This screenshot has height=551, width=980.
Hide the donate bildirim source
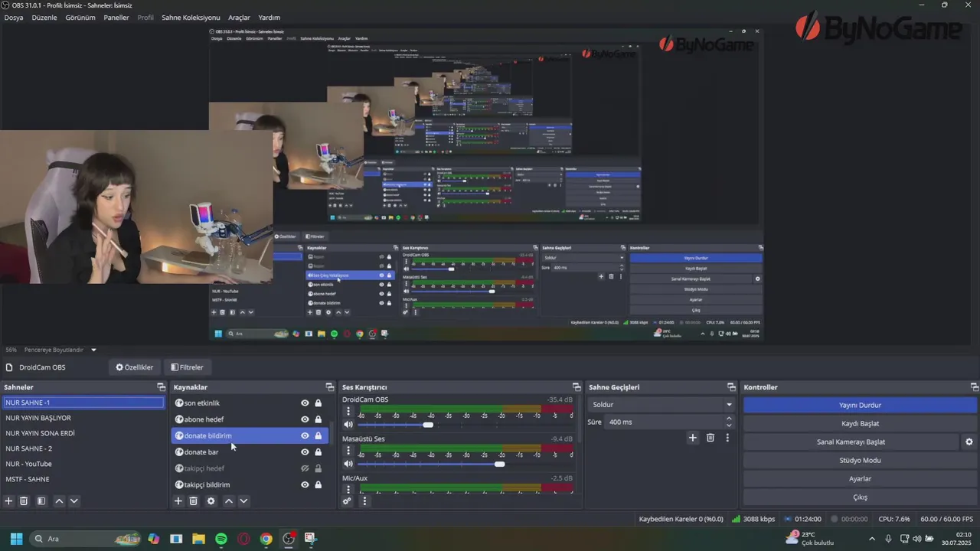pos(305,435)
